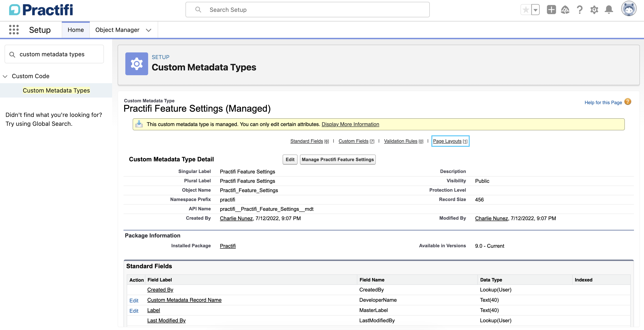Open Help for this Page link

point(603,103)
